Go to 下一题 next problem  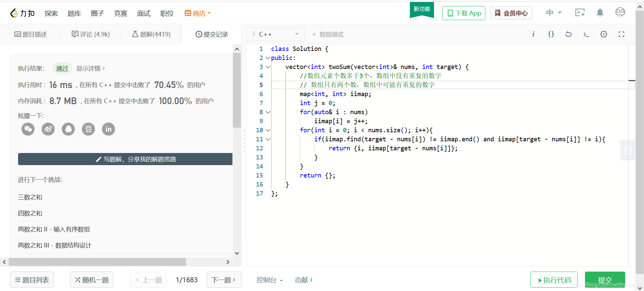pyautogui.click(x=224, y=280)
